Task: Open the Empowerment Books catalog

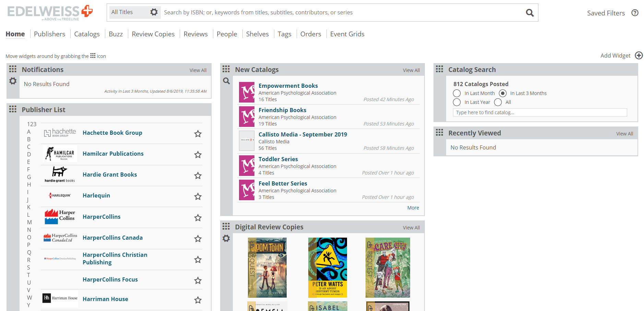Action: click(x=288, y=86)
